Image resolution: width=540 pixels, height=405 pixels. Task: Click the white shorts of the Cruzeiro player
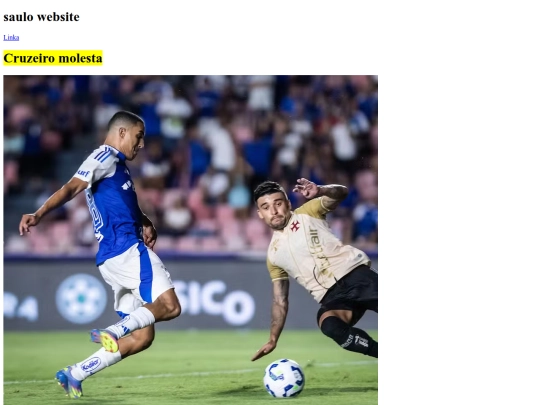(x=136, y=279)
